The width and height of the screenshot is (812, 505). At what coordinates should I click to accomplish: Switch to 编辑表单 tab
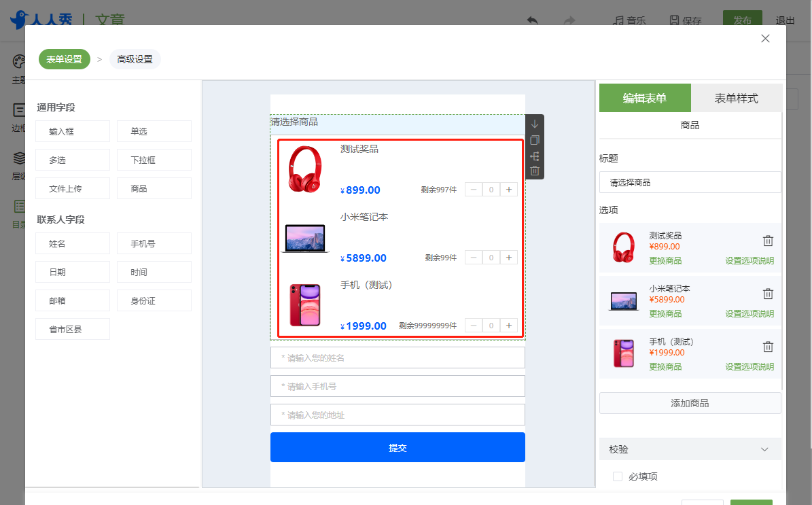coord(645,98)
